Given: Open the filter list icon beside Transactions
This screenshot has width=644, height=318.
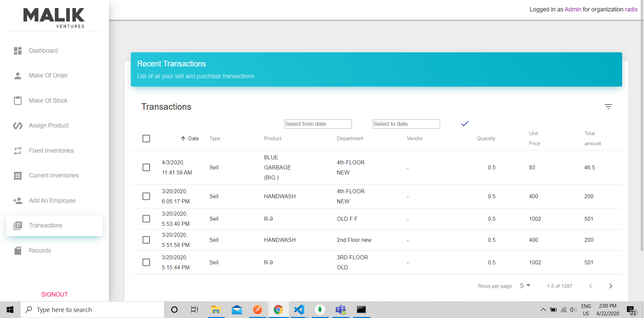Looking at the screenshot, I should [608, 107].
